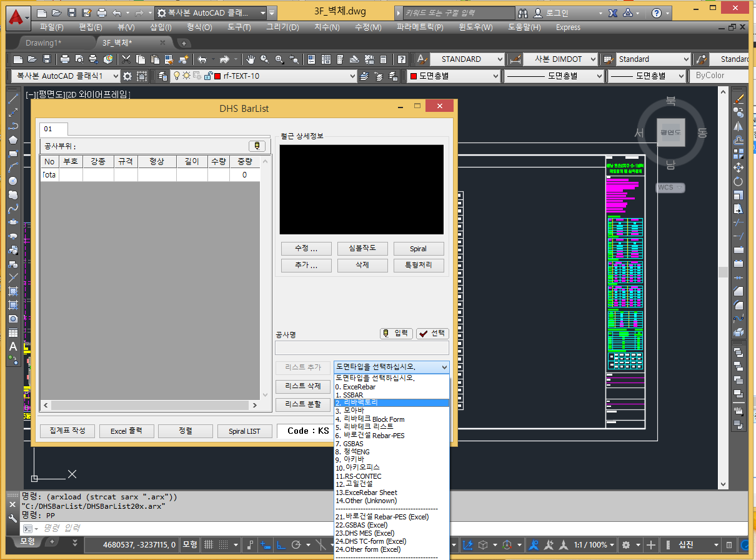The width and height of the screenshot is (756, 560).
Task: Expand the WCS dropdown under ViewCube
Action: pos(670,187)
